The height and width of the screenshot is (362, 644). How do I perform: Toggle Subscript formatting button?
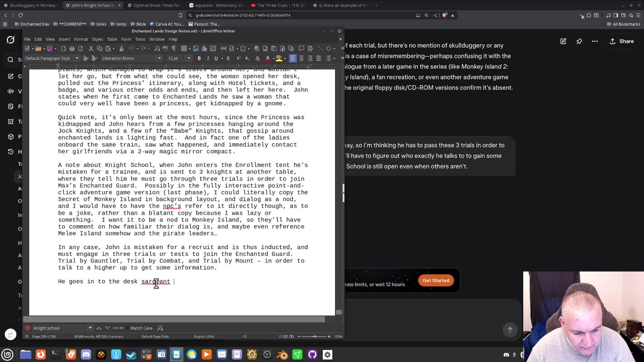click(247, 58)
